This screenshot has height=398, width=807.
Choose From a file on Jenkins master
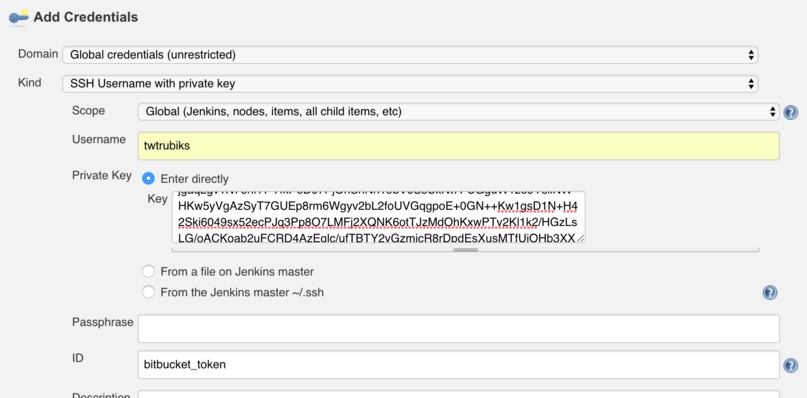(x=148, y=271)
